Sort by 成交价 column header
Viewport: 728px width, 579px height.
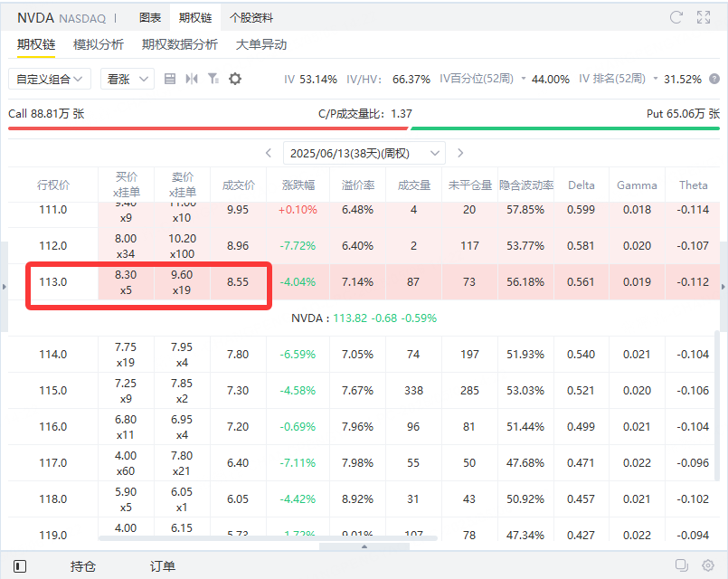point(239,185)
